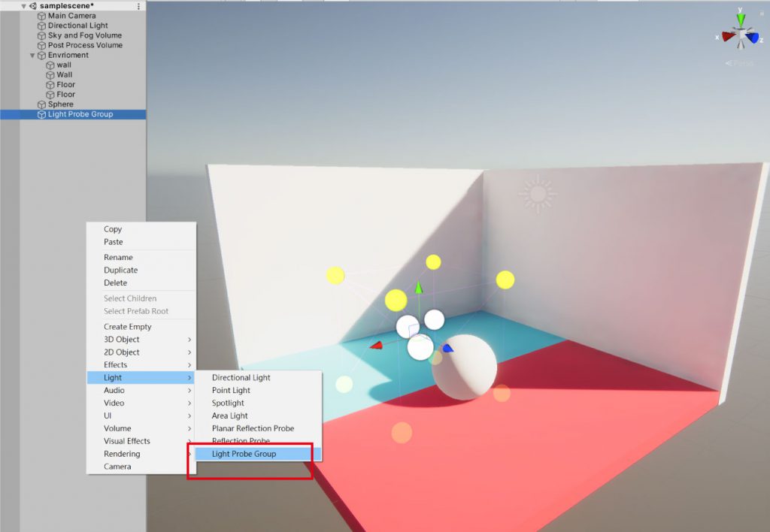Click the cube icon beside Main Camera
The width and height of the screenshot is (770, 532).
click(42, 16)
